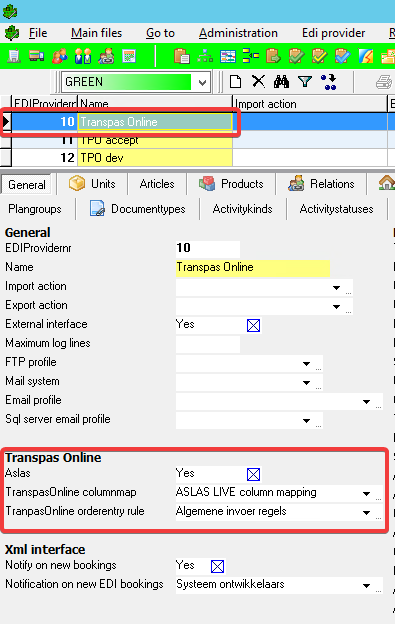Click the yellow branching diagram icon
The image size is (395, 624).
[x=251, y=56]
